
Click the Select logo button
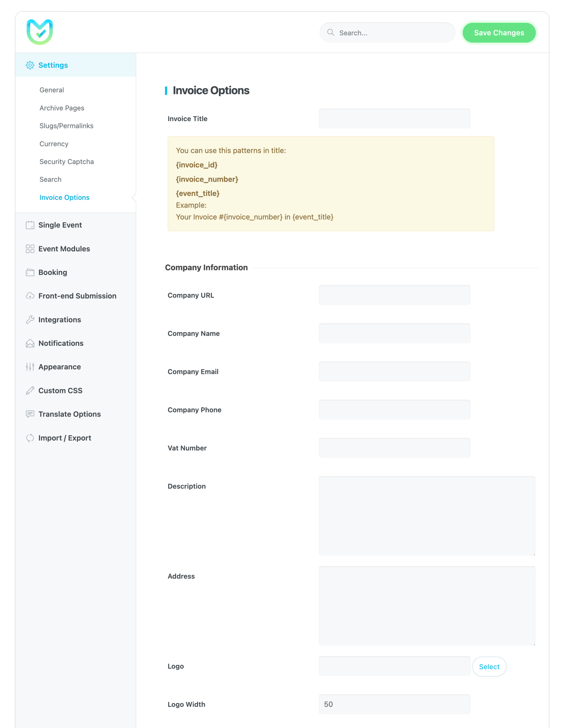point(489,667)
